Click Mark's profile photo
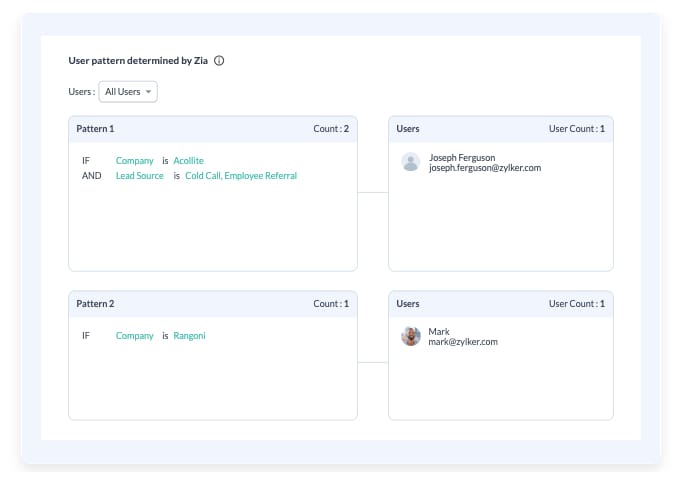Screen dimensions: 678x482 point(410,337)
